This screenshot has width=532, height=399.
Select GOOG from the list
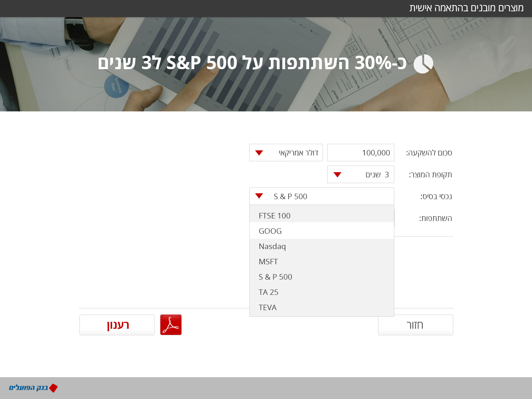coord(322,231)
